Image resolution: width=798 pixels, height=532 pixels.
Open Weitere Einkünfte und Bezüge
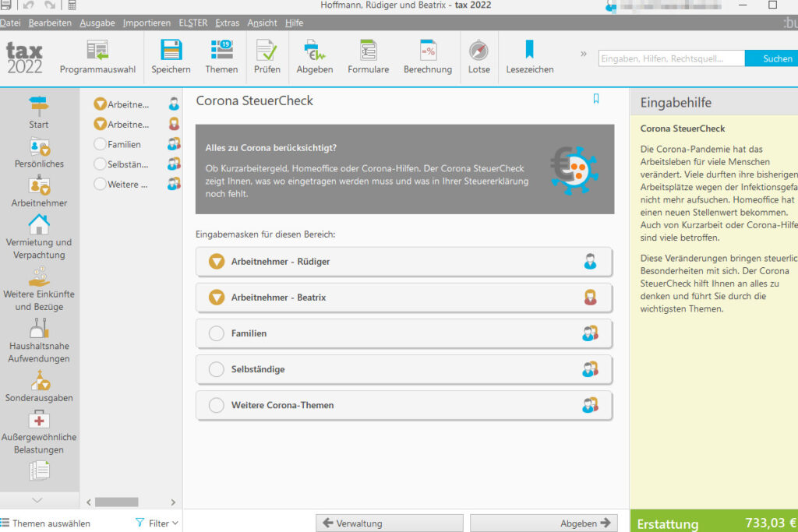pyautogui.click(x=39, y=289)
